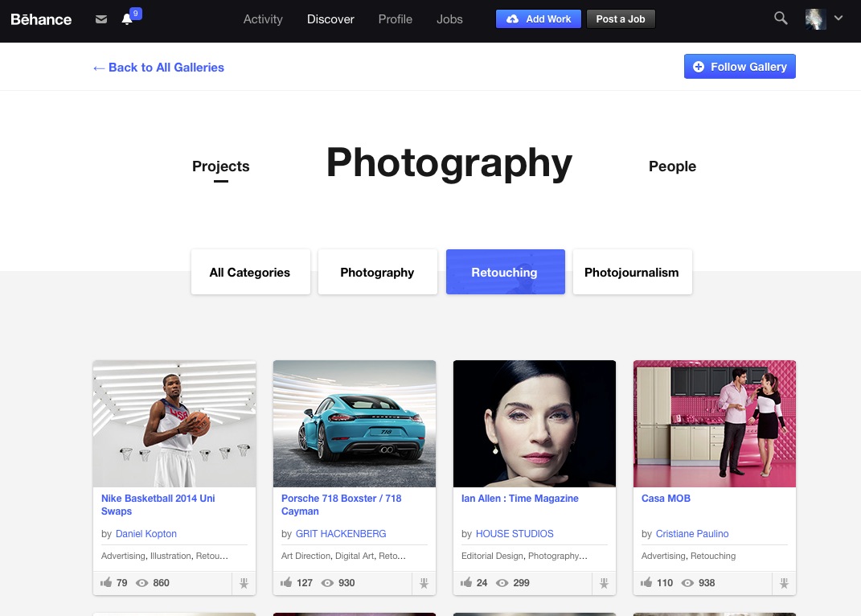Expand the account dropdown chevron

pyautogui.click(x=838, y=18)
